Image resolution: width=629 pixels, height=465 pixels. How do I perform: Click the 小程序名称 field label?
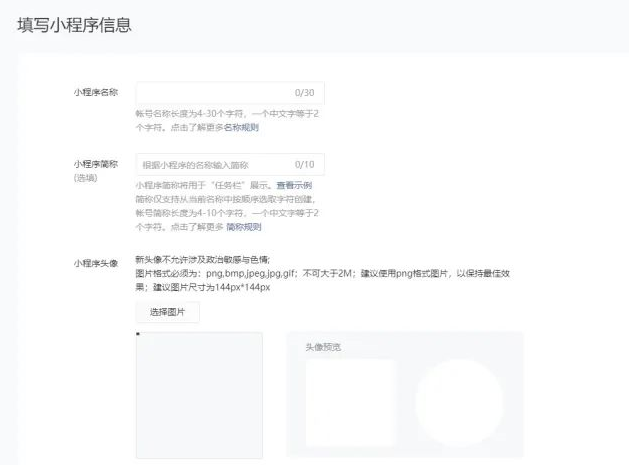pyautogui.click(x=96, y=92)
